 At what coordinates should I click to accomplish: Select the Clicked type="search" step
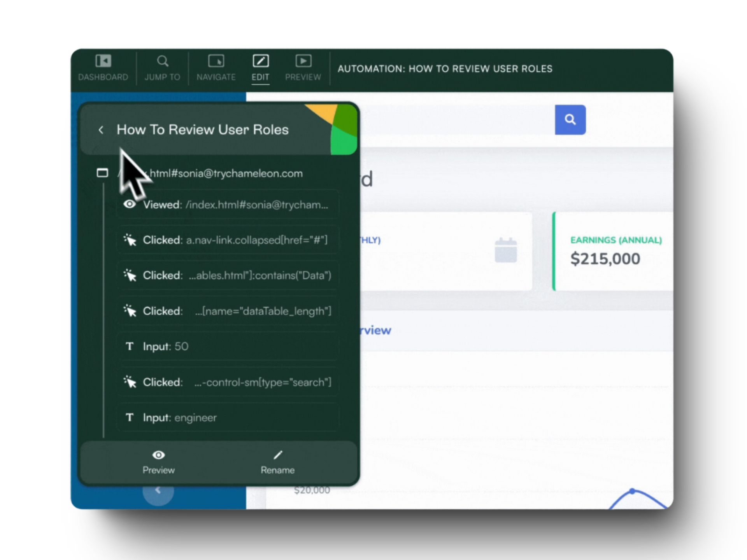[x=228, y=382]
